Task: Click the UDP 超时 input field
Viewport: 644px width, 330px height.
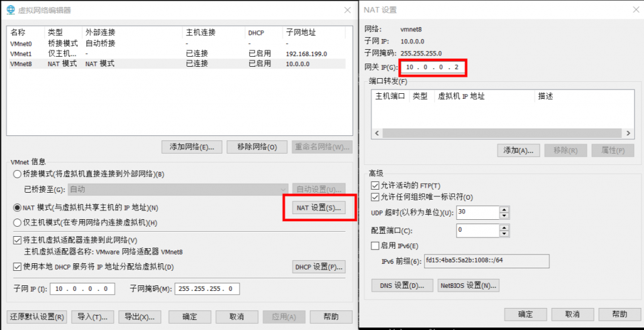Action: 482,212
